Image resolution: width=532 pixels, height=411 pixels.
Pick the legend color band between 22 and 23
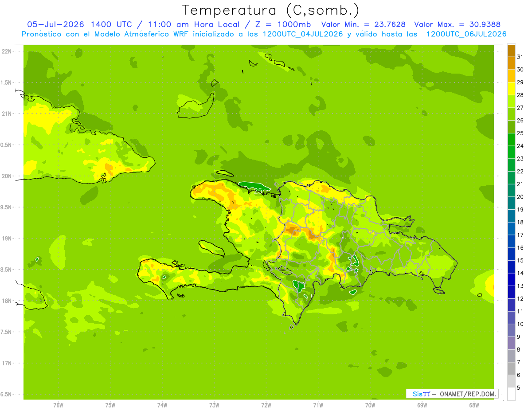coord(511,165)
